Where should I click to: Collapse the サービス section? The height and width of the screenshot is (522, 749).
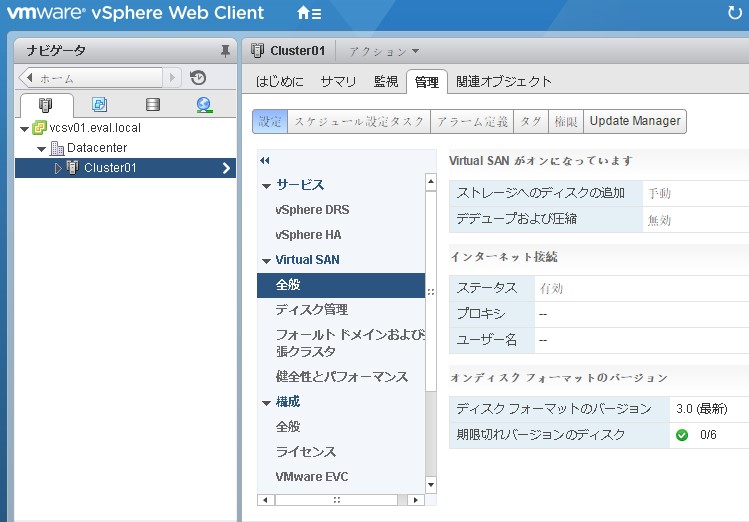click(x=267, y=186)
